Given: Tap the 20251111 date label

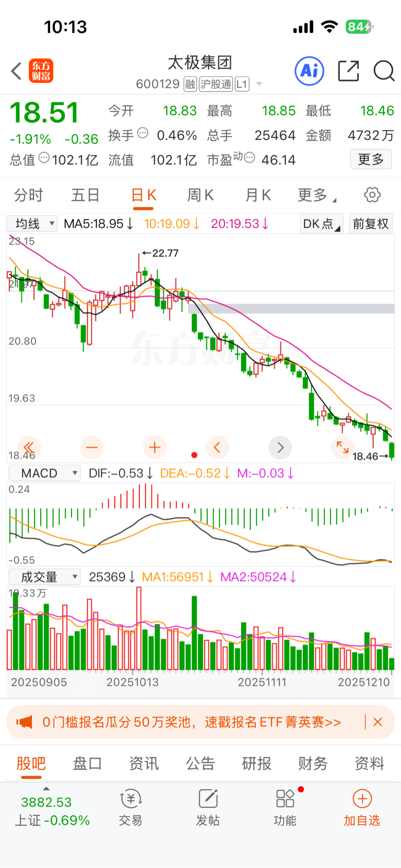Looking at the screenshot, I should (x=262, y=682).
